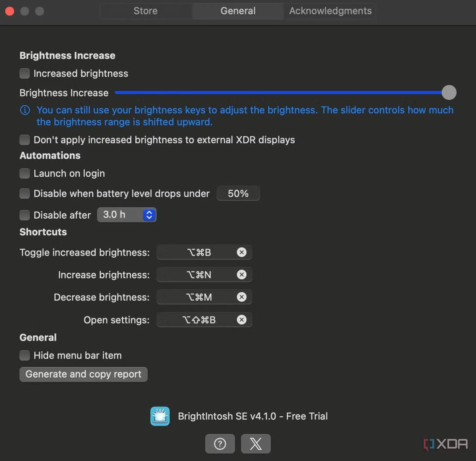The width and height of the screenshot is (476, 461).
Task: Switch to the Store tab
Action: tap(146, 11)
